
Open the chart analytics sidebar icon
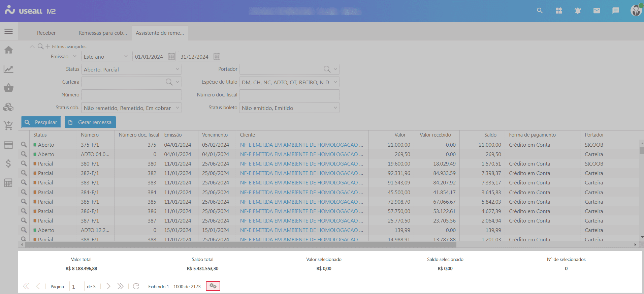(x=8, y=69)
